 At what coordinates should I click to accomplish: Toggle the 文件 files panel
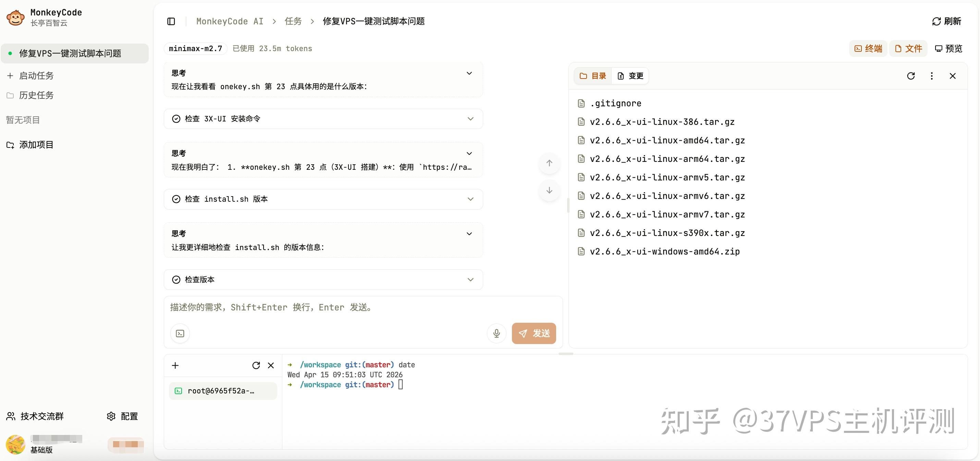[x=908, y=48]
